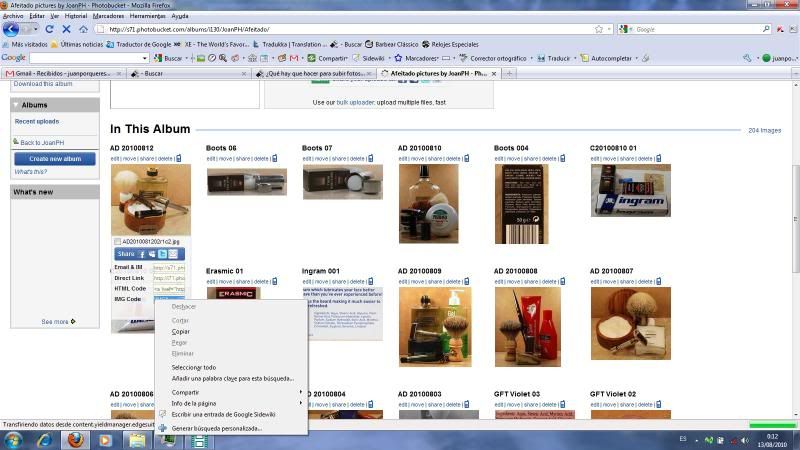800x450 pixels.
Task: Open Relojes Especiales bookmark
Action: [x=450, y=44]
